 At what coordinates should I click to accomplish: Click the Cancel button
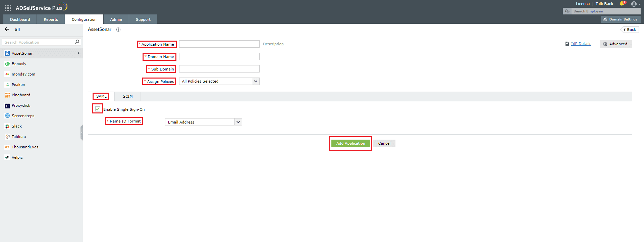click(384, 143)
